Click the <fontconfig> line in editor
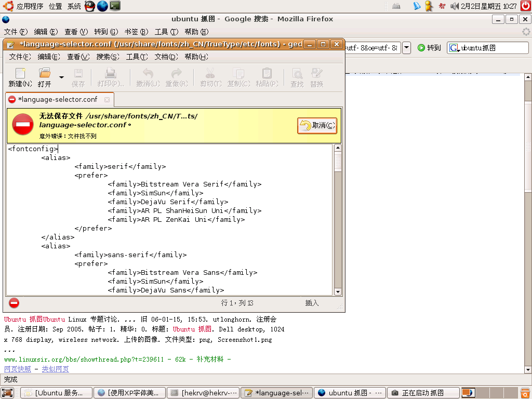This screenshot has height=399, width=532. coord(33,149)
